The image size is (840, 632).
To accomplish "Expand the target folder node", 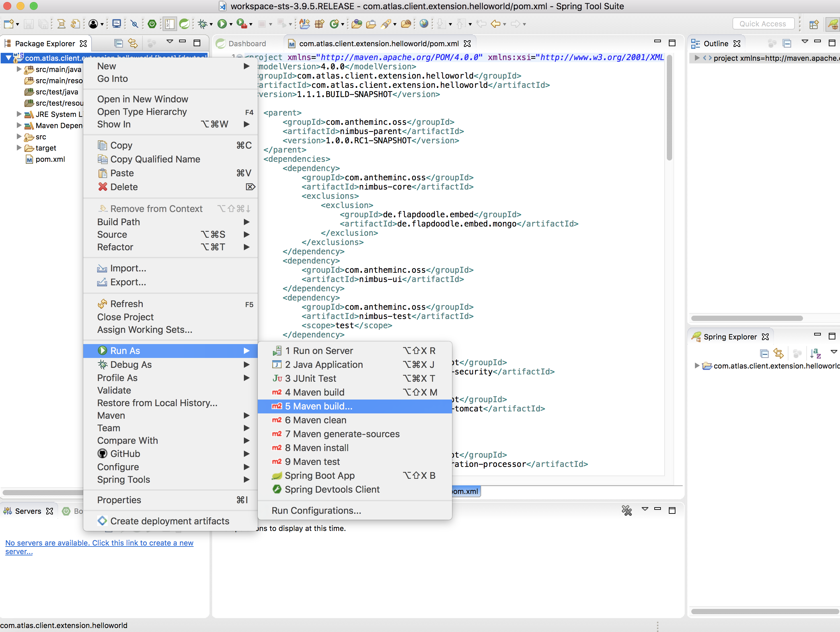I will coord(19,148).
